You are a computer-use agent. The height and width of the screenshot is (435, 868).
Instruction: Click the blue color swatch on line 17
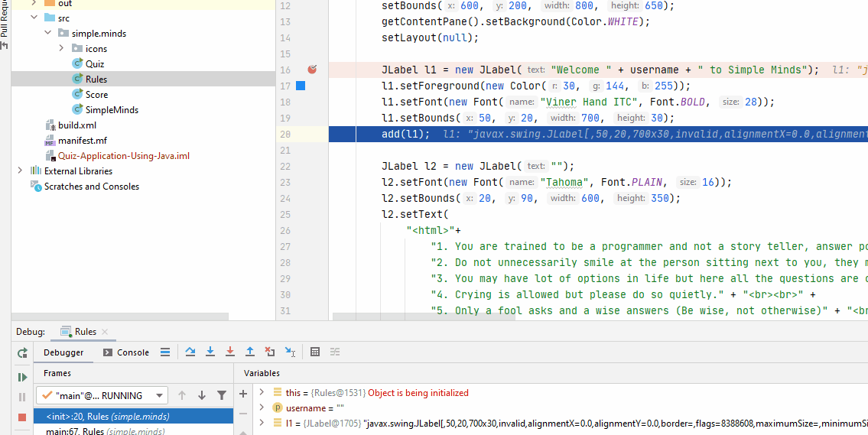301,86
